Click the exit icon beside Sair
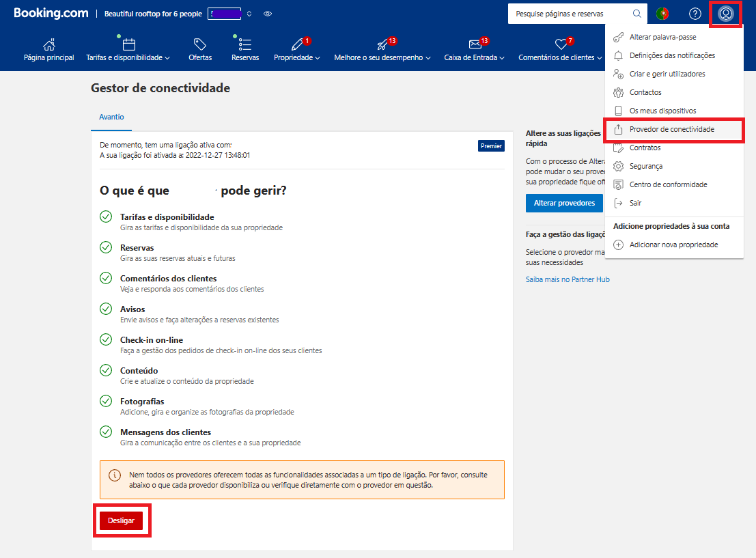756x558 pixels. tap(618, 203)
